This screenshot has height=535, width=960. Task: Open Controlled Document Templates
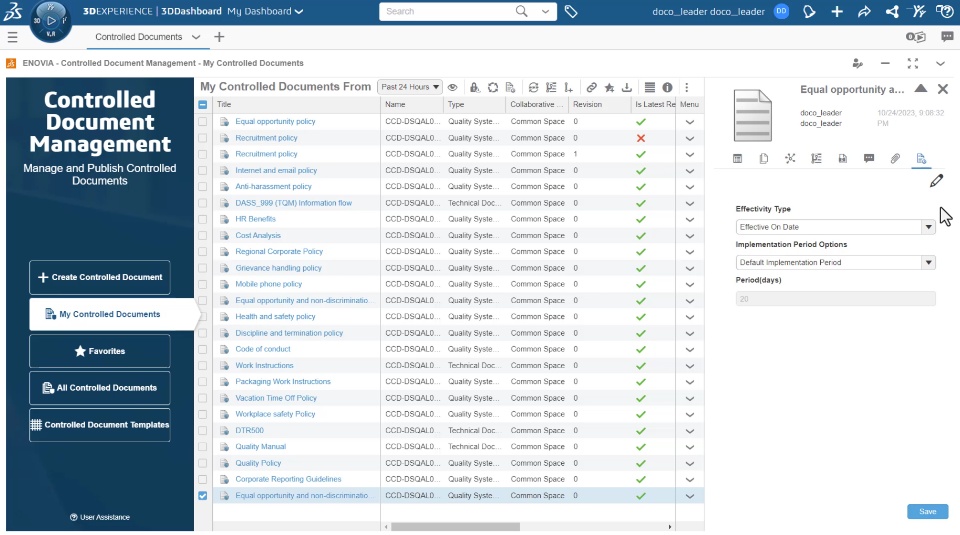point(100,425)
